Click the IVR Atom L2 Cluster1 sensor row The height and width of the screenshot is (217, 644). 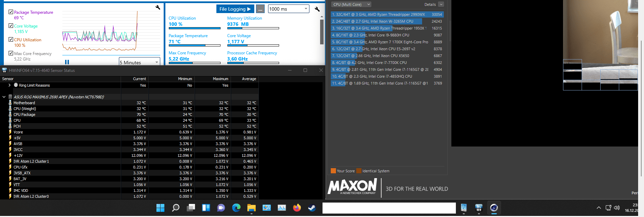pos(129,161)
